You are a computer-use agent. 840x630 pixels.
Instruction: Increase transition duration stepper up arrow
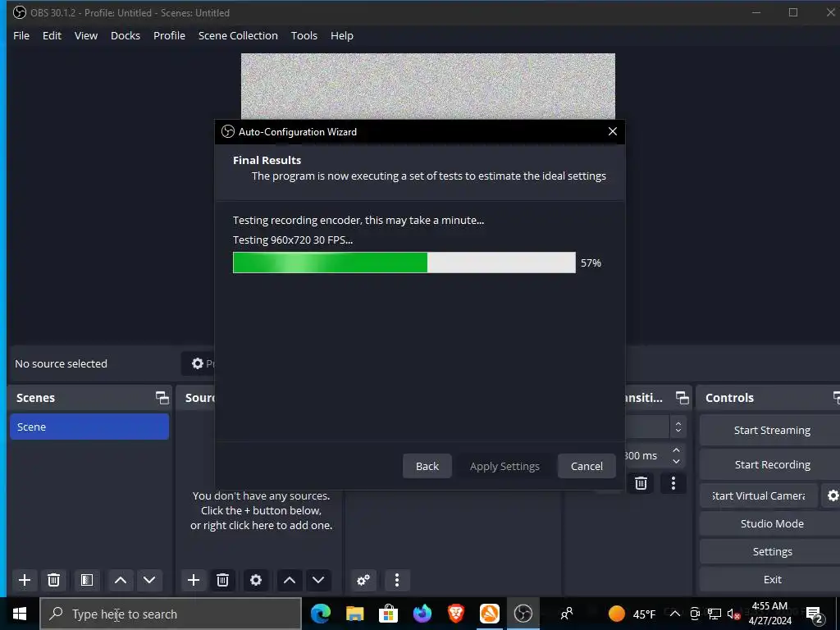(676, 450)
